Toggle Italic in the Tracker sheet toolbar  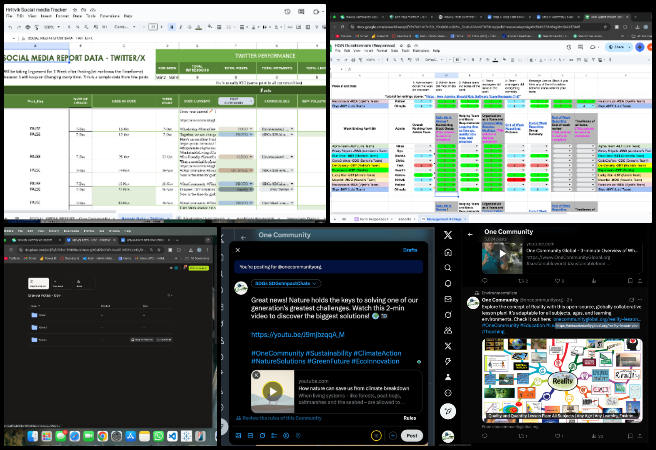pyautogui.click(x=181, y=27)
